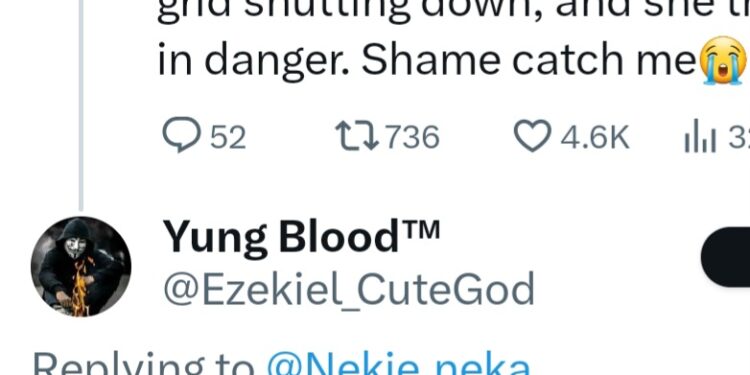Click the "Replying to" label
The width and height of the screenshot is (750, 375).
[x=144, y=364]
